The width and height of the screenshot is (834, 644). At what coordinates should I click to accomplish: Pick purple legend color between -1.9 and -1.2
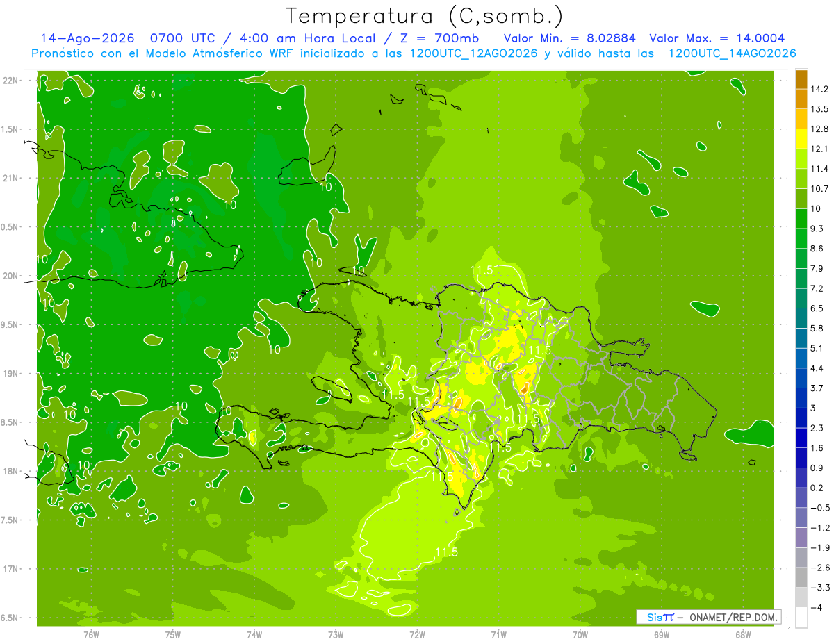point(801,538)
